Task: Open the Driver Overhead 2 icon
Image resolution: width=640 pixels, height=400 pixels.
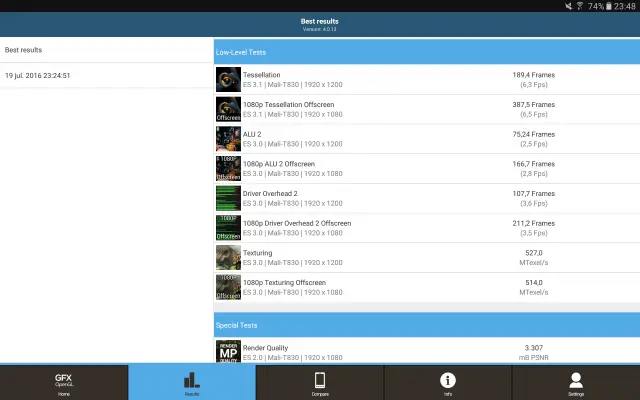Action: tap(228, 198)
